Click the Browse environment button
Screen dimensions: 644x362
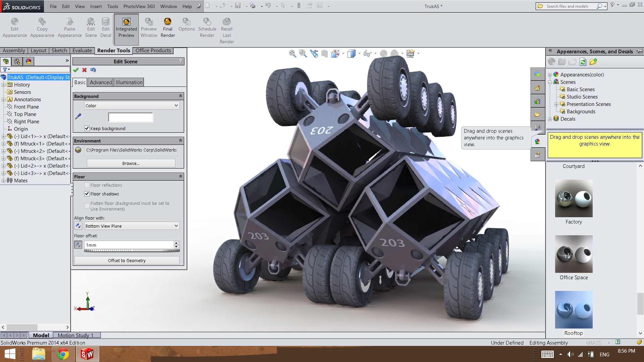[131, 163]
